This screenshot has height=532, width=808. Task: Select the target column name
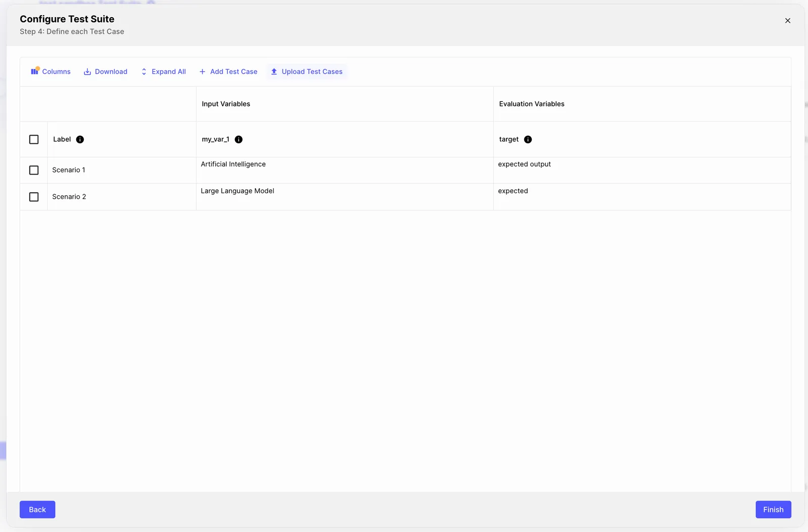(509, 139)
